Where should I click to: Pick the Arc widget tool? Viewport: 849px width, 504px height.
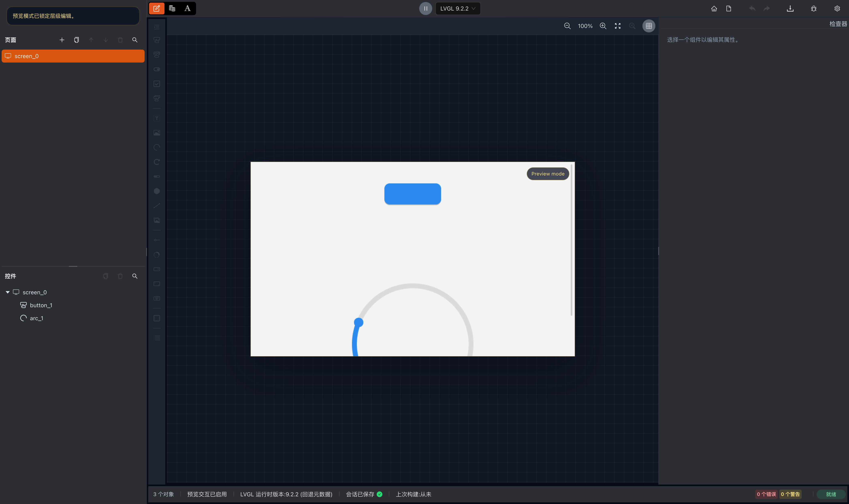[157, 147]
